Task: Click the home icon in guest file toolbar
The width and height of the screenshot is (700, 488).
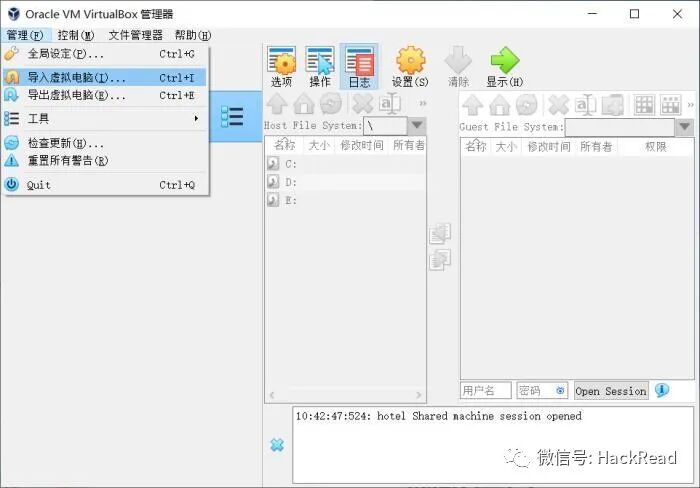Action: click(500, 105)
